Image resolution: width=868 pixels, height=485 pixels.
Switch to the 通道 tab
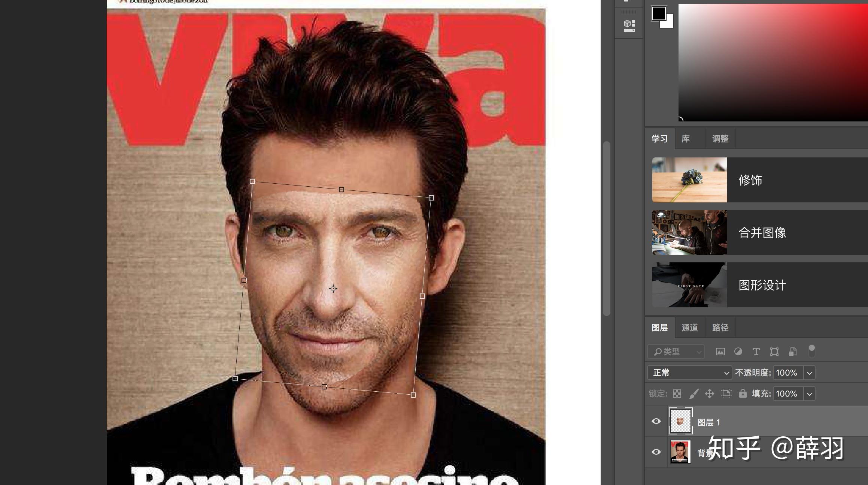click(x=689, y=328)
